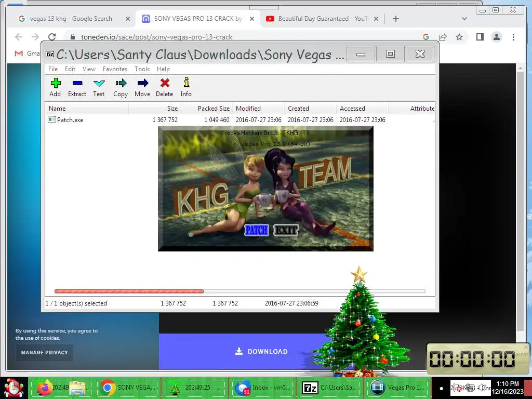Open the File menu in 7-Zip
Image resolution: width=532 pixels, height=399 pixels.
53,69
